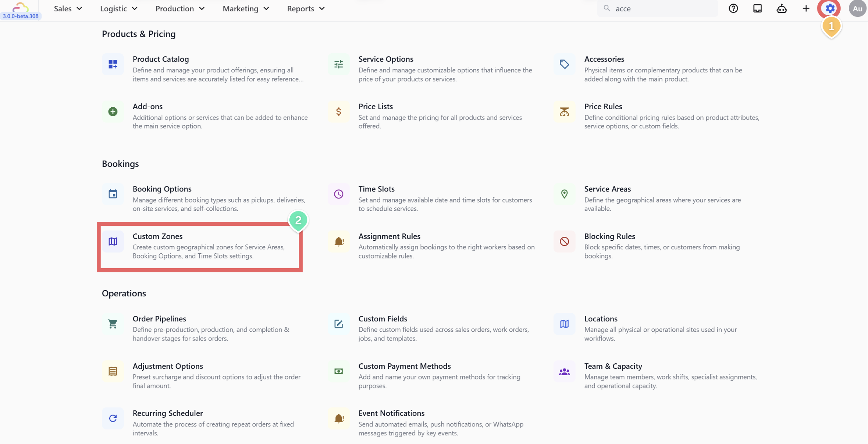Open the user avatar 'Au' menu
The width and height of the screenshot is (868, 444).
[857, 9]
